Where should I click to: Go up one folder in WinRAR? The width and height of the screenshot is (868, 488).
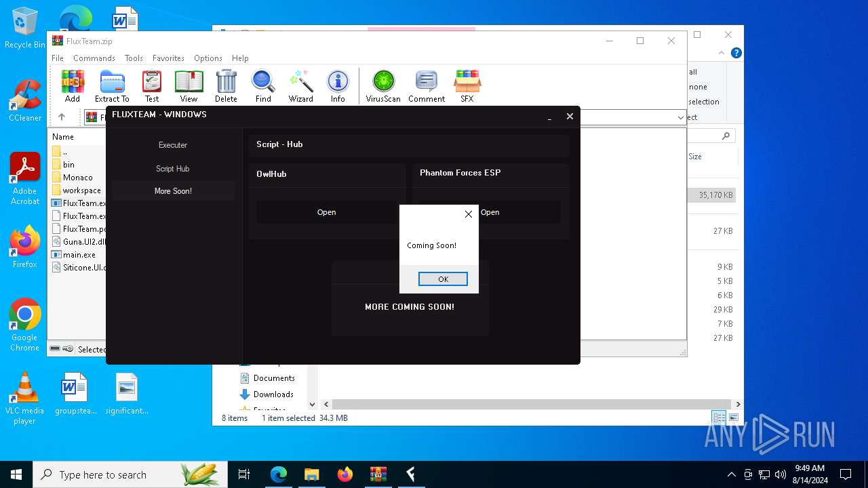tap(62, 117)
